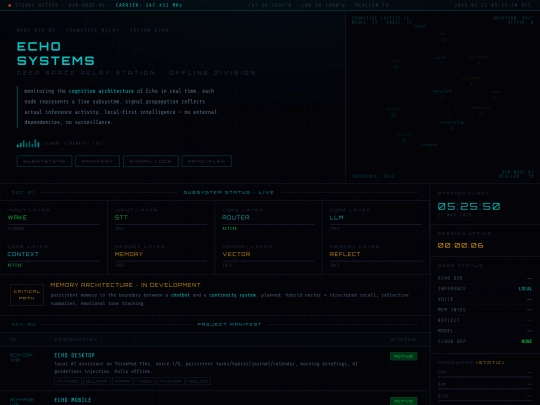Click the PYTHON tech tag
Screen dimensions: 540x405
[68, 381]
